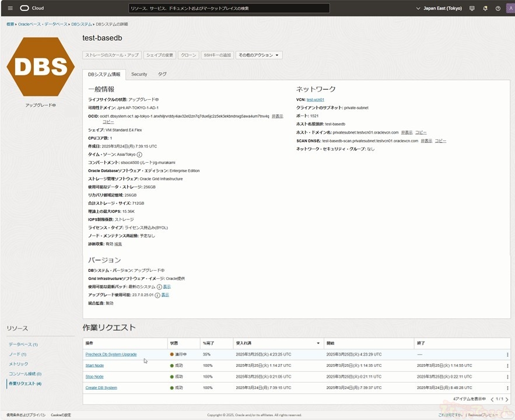515x420 pixels.
Task: Expand the その他のアクション dropdown
Action: tap(259, 55)
